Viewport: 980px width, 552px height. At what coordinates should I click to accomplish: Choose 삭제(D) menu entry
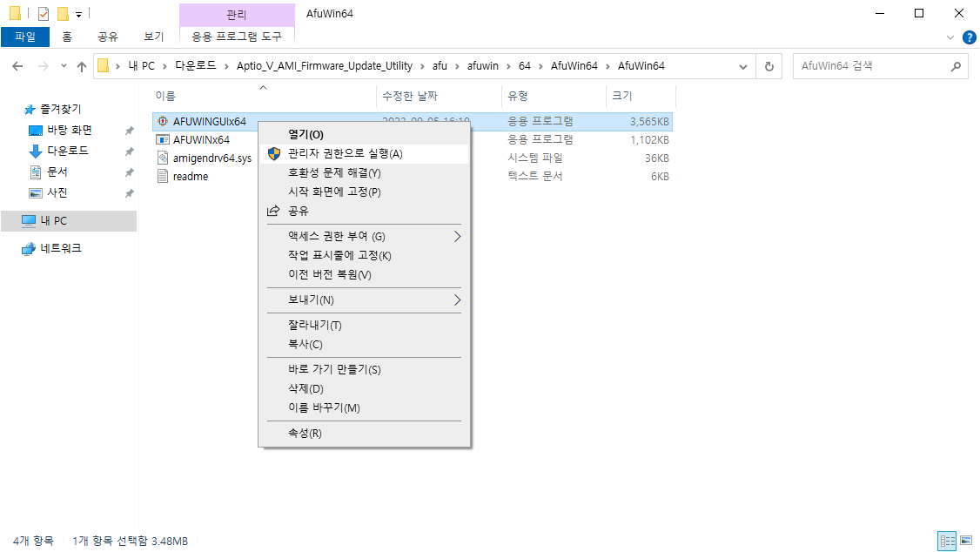tap(365, 389)
